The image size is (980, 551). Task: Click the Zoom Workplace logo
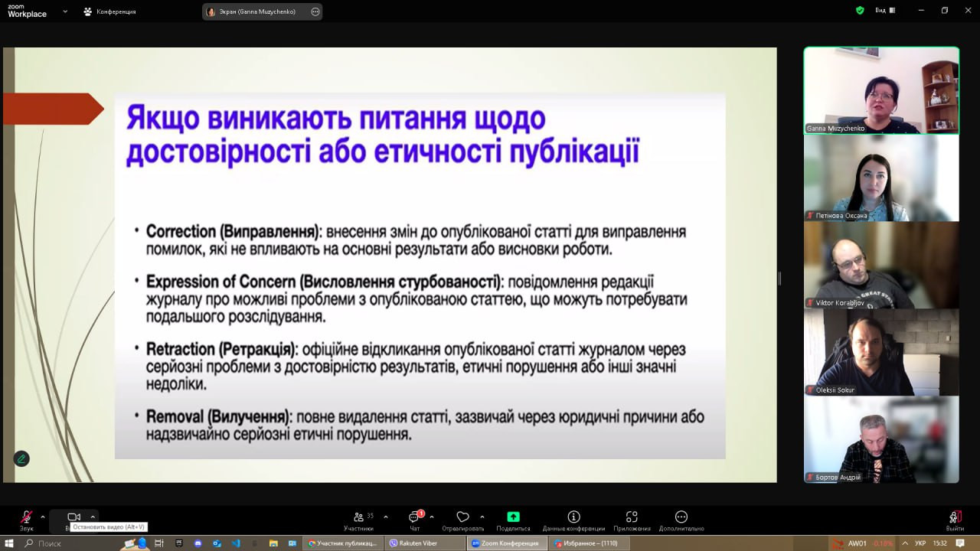tap(28, 11)
